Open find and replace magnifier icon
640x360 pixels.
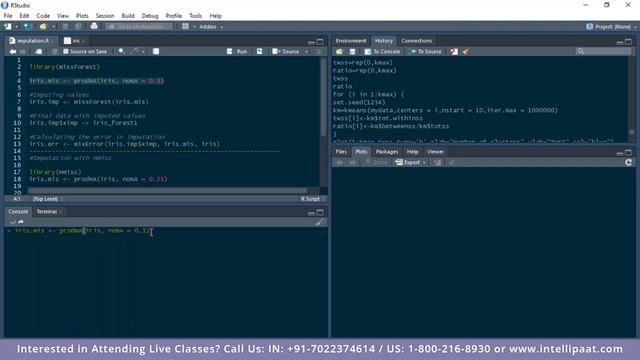coord(121,51)
